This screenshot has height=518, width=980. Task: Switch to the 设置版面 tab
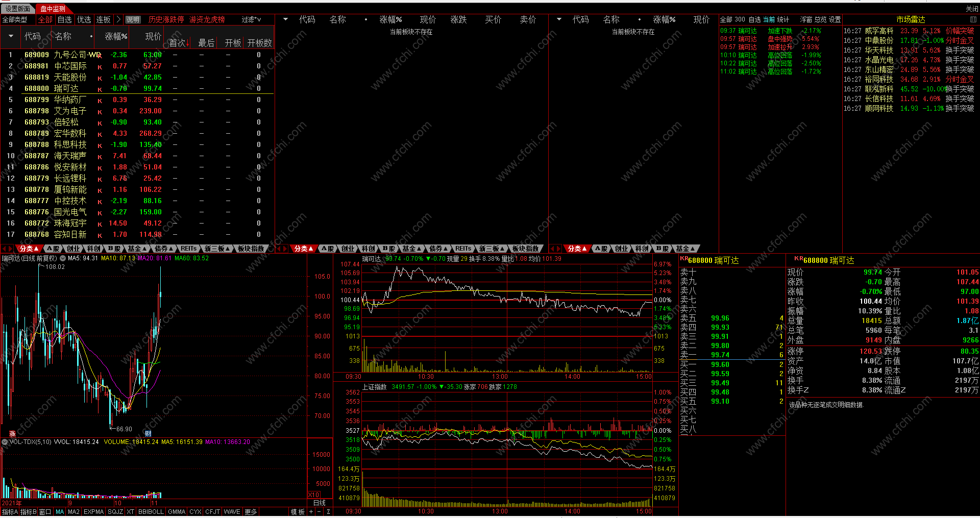point(18,9)
